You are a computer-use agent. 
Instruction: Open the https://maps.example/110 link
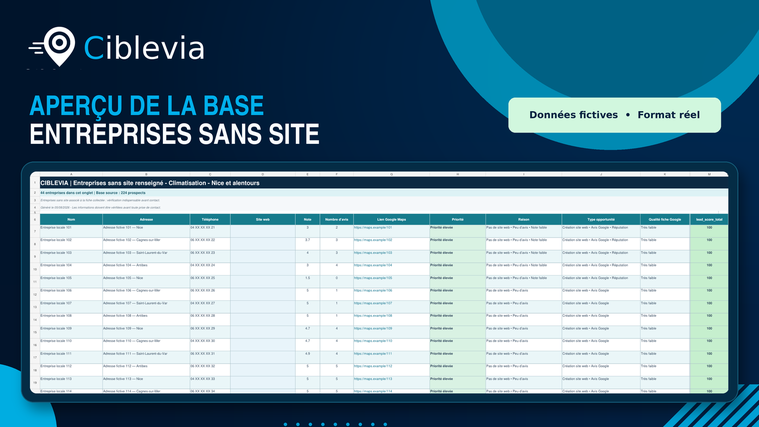point(373,341)
